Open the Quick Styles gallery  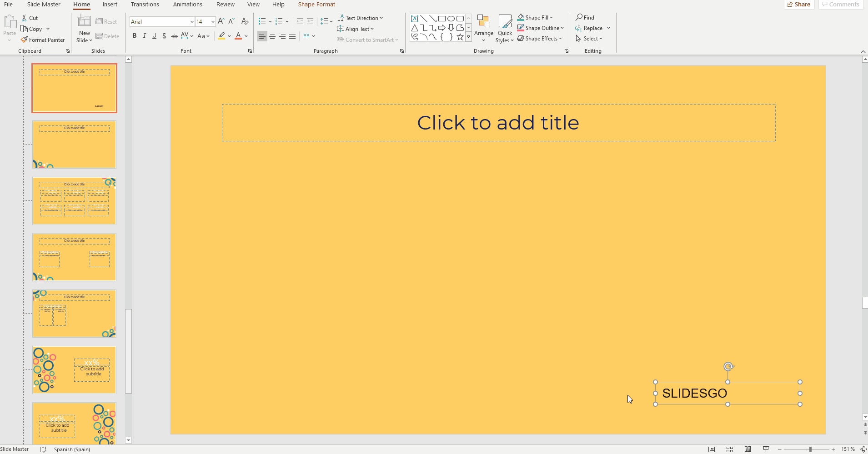pyautogui.click(x=504, y=28)
